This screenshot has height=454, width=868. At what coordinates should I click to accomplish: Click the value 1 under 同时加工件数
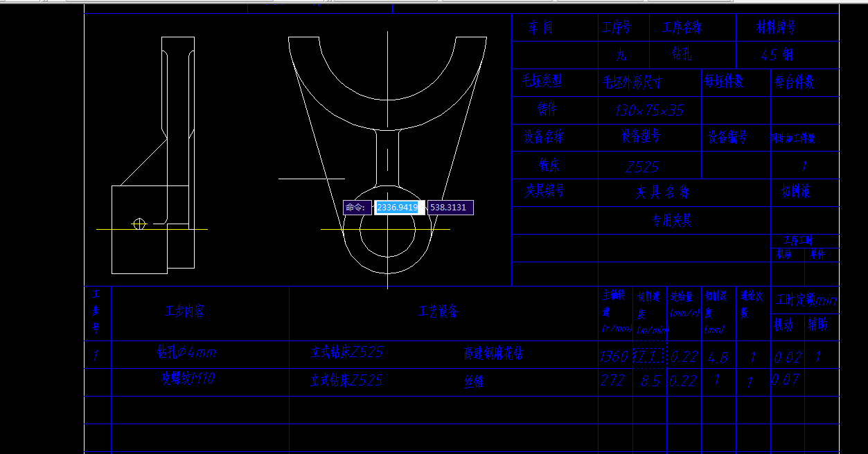(x=804, y=166)
